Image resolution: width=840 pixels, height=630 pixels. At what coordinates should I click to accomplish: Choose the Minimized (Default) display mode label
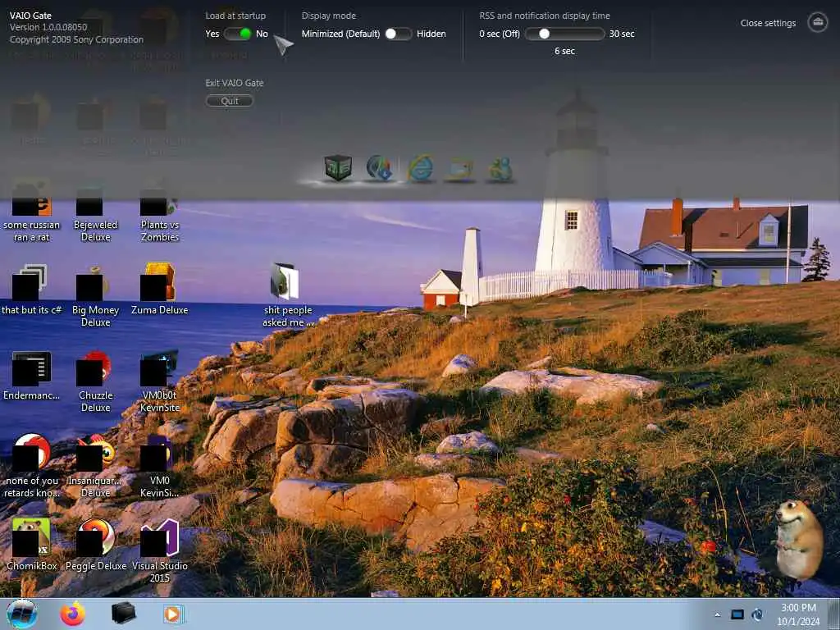(x=340, y=34)
